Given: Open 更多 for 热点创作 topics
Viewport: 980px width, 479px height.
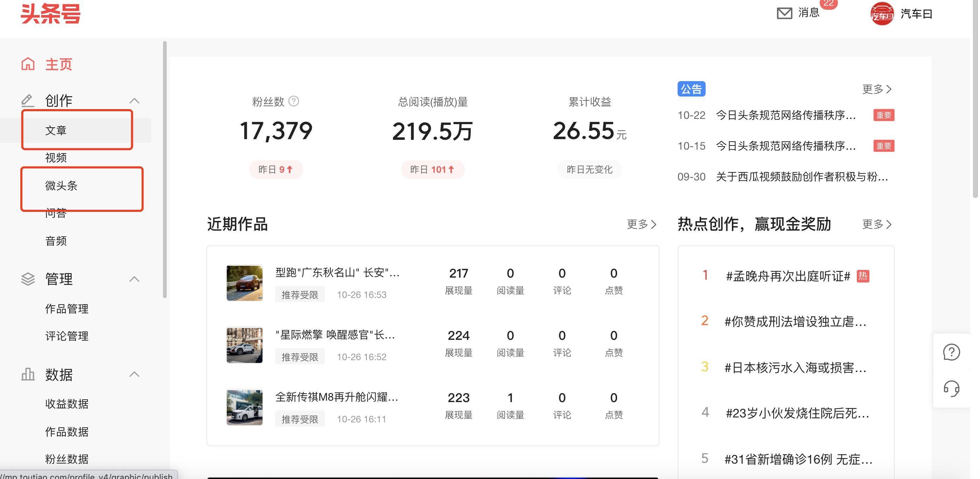Looking at the screenshot, I should [x=877, y=224].
